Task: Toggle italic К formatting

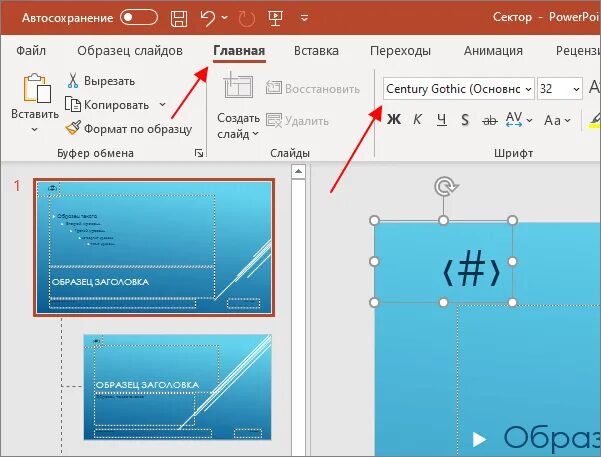Action: click(417, 120)
